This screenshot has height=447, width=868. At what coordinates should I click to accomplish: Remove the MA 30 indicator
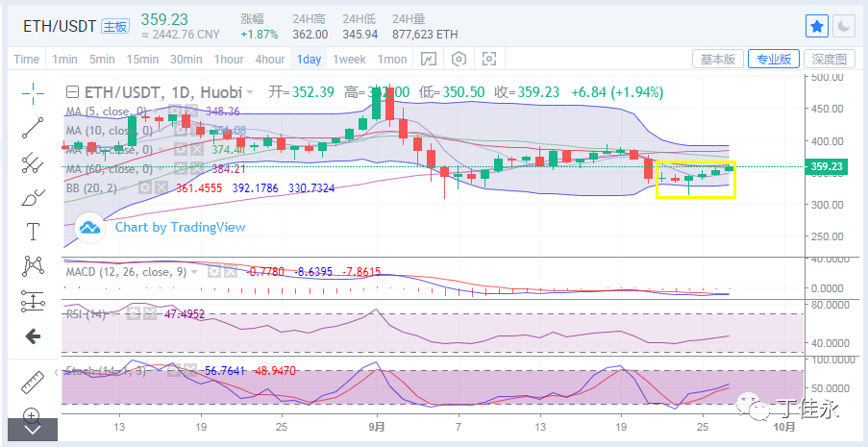click(x=197, y=150)
